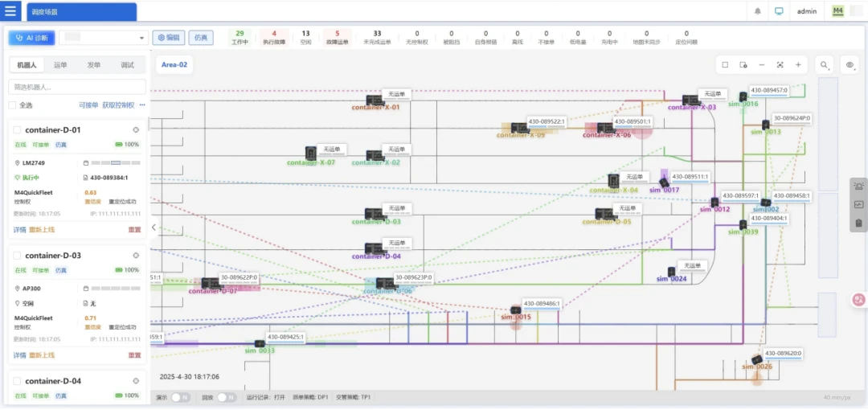Open the admin user menu
The image size is (868, 410).
(x=807, y=11)
